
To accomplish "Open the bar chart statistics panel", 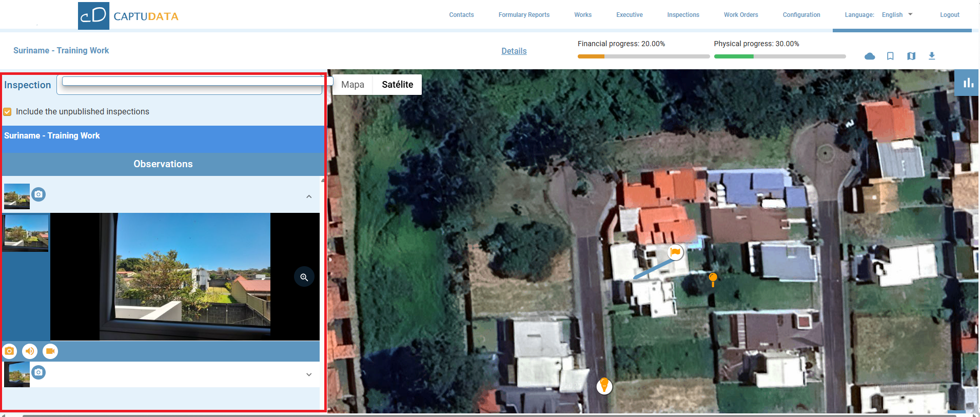I will 968,83.
